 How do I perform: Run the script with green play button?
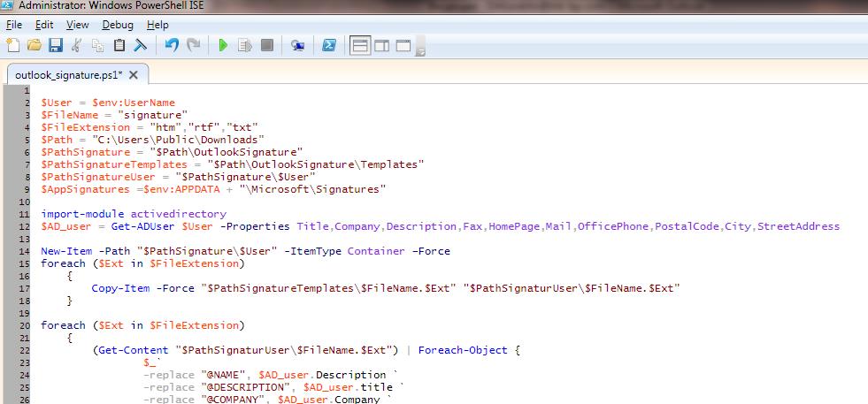click(x=223, y=45)
